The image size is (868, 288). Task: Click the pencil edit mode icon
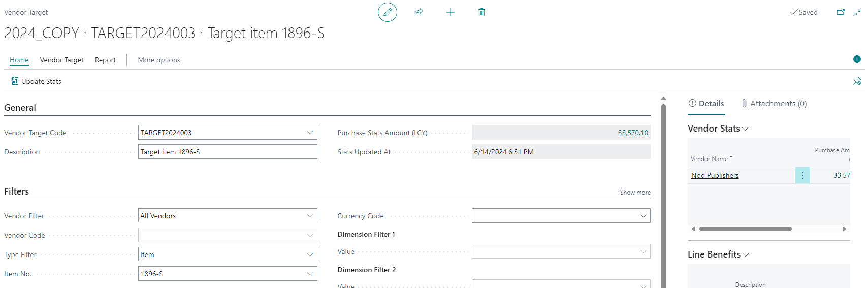[x=388, y=12]
